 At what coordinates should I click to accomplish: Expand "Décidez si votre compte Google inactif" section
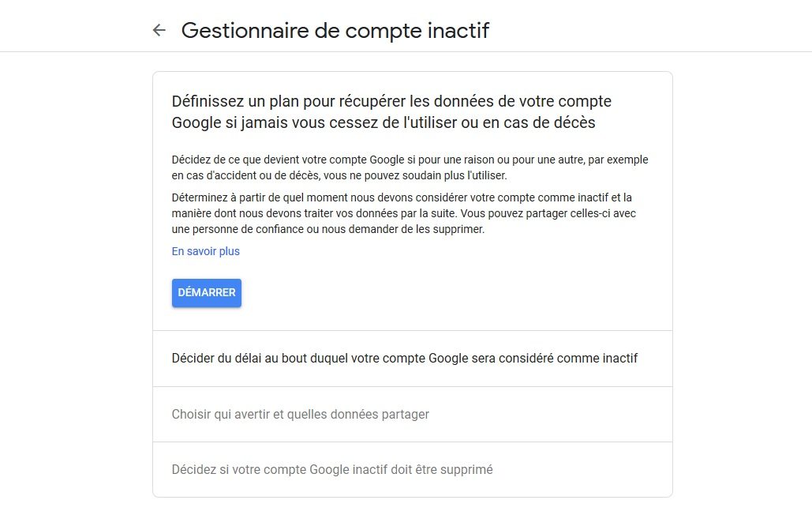click(x=332, y=470)
